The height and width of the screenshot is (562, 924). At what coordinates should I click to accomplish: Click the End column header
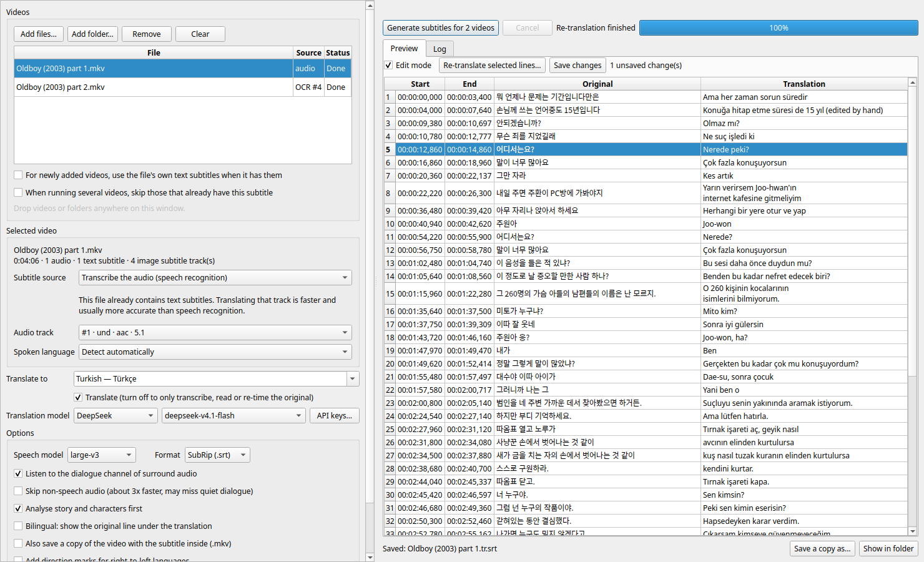(469, 84)
